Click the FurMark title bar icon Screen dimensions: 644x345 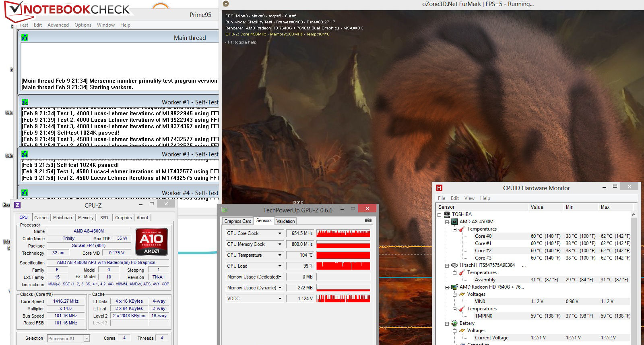pyautogui.click(x=226, y=4)
